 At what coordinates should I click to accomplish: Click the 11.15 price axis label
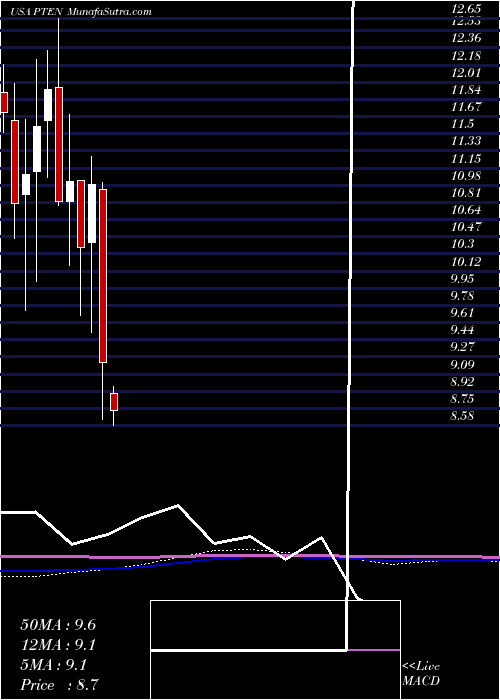pos(466,158)
